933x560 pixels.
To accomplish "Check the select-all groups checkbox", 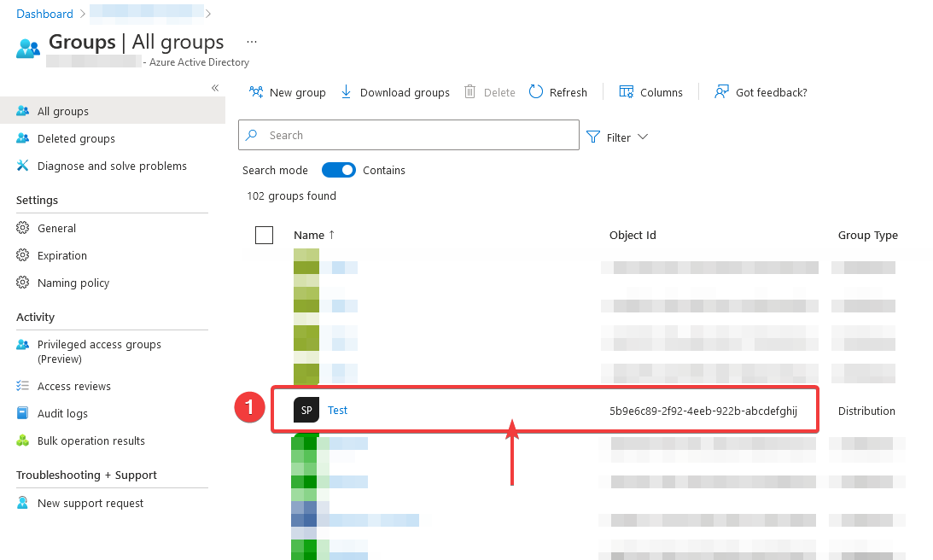I will click(x=265, y=236).
